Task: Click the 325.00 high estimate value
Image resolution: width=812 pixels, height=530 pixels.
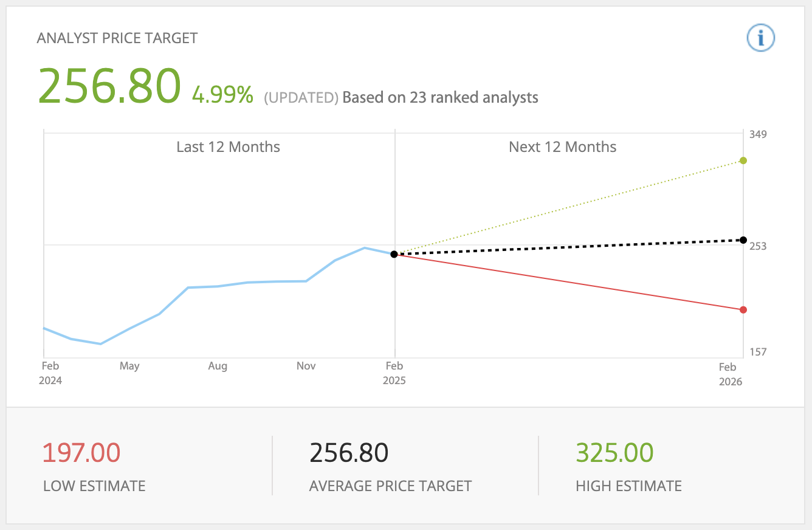Action: pos(614,453)
